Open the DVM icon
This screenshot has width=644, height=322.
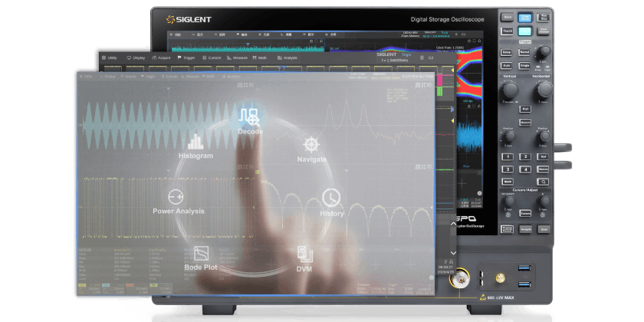[304, 255]
